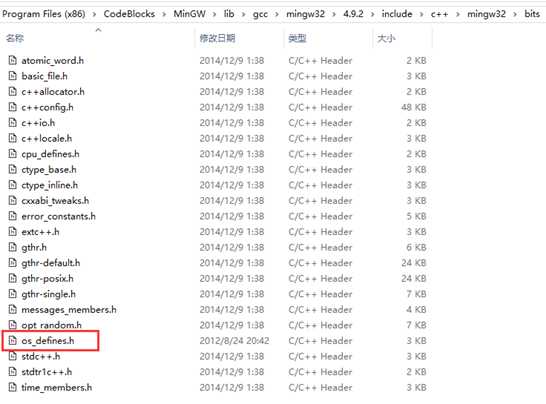Click the 48 KB size value
The image size is (546, 404).
coord(414,107)
